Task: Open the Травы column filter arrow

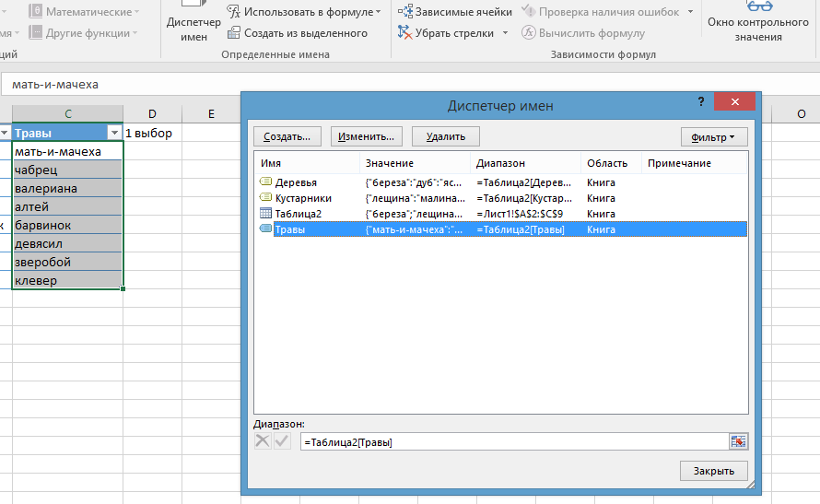Action: (x=113, y=133)
